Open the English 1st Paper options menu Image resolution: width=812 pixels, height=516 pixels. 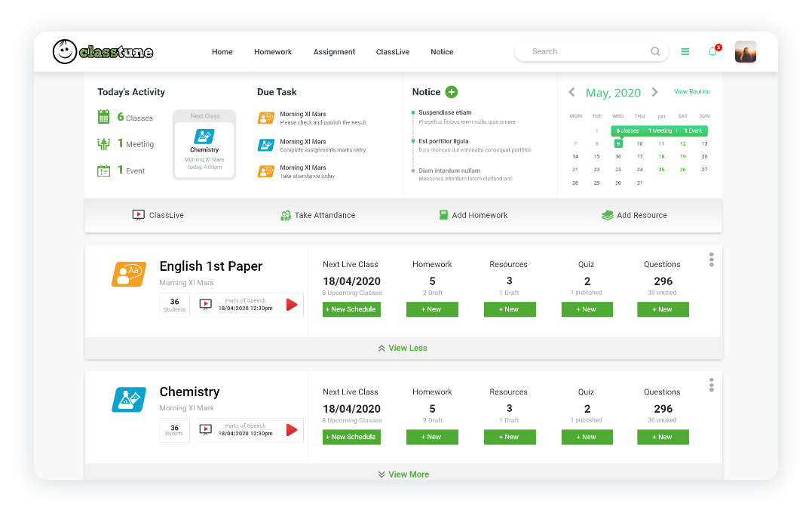pos(711,260)
